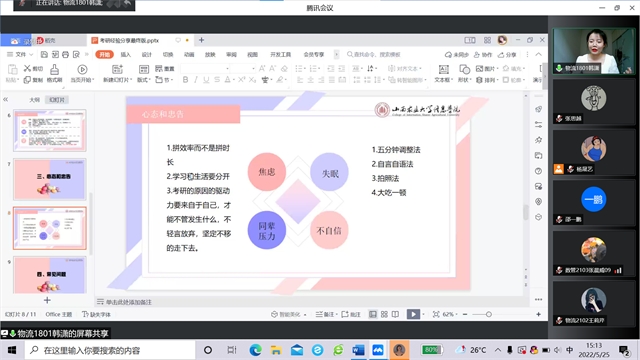This screenshot has height=360, width=640.
Task: Click the Italic formatting icon
Action: [196, 80]
